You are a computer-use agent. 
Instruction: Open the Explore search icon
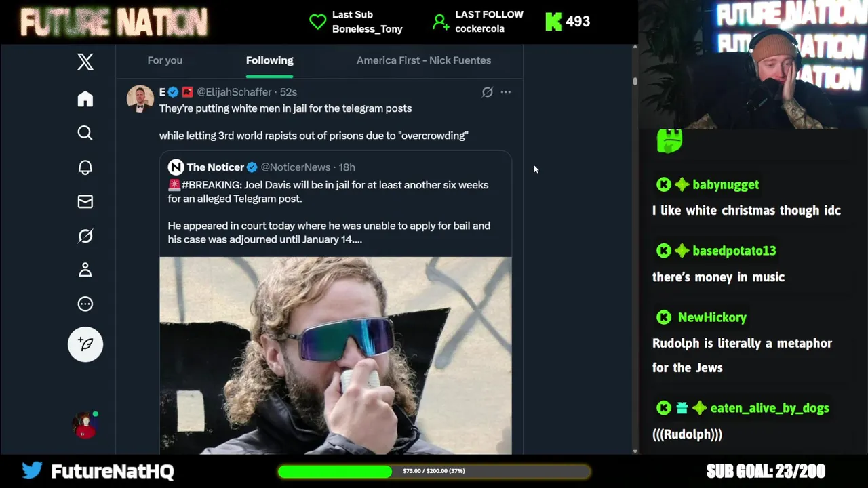pos(85,133)
